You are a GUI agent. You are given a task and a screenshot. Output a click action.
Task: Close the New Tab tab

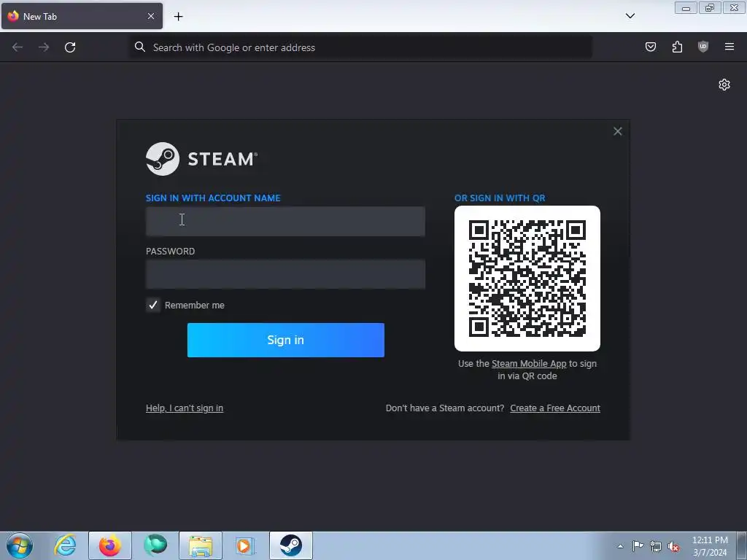[150, 16]
